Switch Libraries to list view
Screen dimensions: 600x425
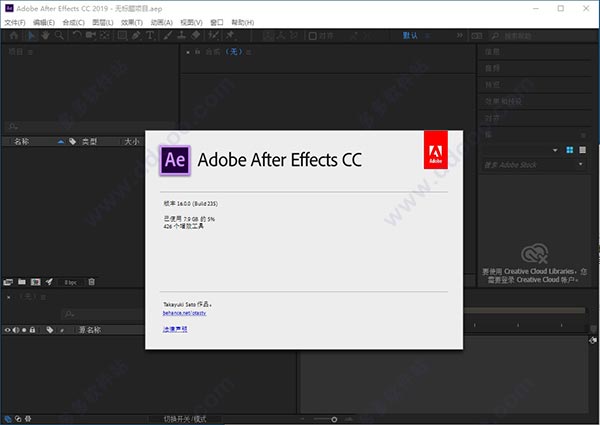click(x=582, y=150)
